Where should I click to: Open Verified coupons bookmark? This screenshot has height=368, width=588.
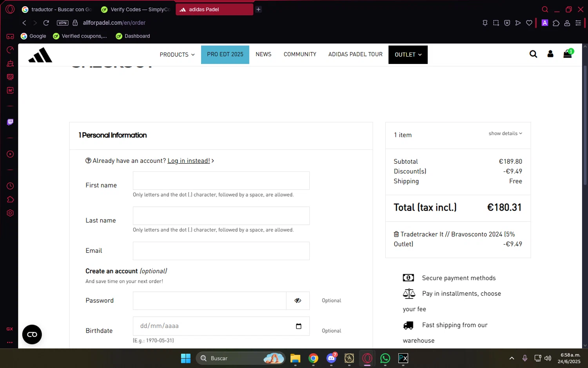(80, 36)
